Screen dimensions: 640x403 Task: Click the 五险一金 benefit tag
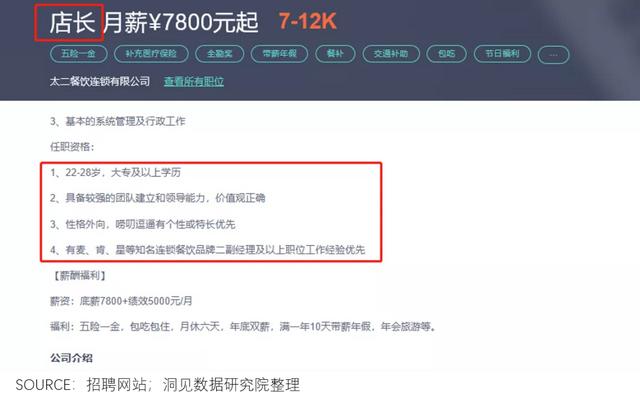[x=79, y=54]
